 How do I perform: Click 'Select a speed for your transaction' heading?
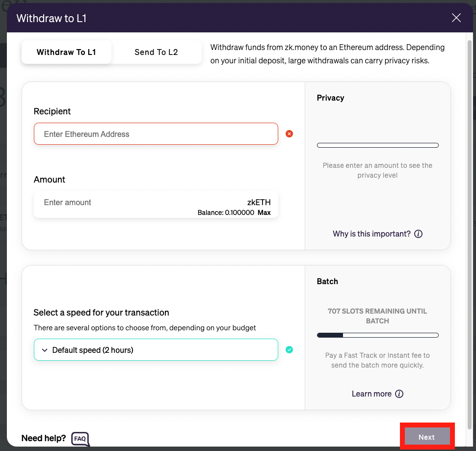(x=101, y=313)
